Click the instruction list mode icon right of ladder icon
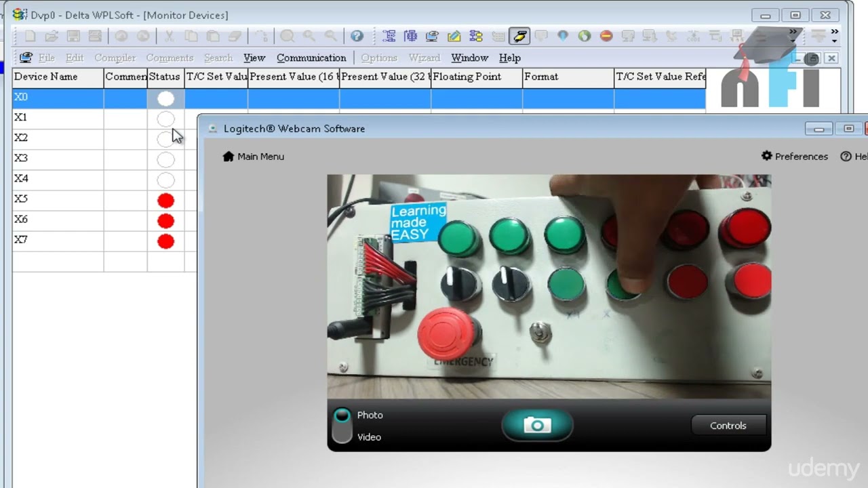This screenshot has height=488, width=868. (410, 36)
